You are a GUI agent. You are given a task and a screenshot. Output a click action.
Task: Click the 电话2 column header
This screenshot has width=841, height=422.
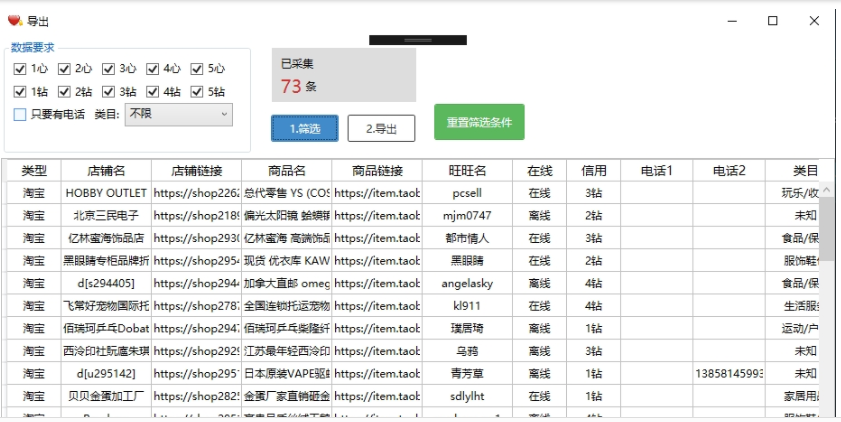(x=729, y=171)
